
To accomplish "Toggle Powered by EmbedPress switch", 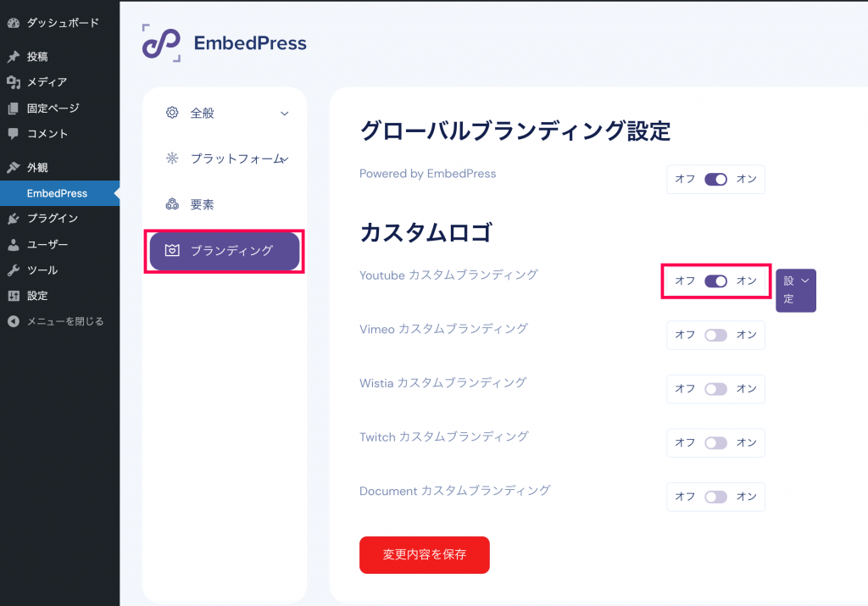I will tap(715, 180).
